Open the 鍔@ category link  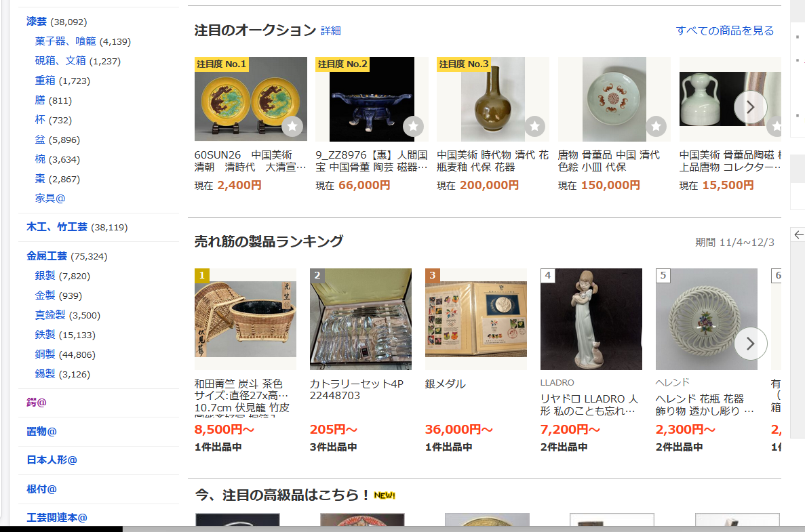pyautogui.click(x=37, y=402)
